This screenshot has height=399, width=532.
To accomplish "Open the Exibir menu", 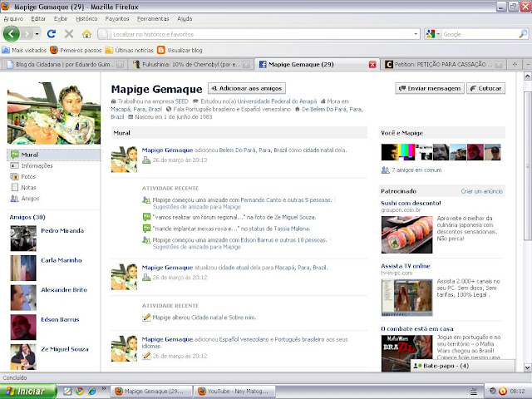I will pos(61,18).
